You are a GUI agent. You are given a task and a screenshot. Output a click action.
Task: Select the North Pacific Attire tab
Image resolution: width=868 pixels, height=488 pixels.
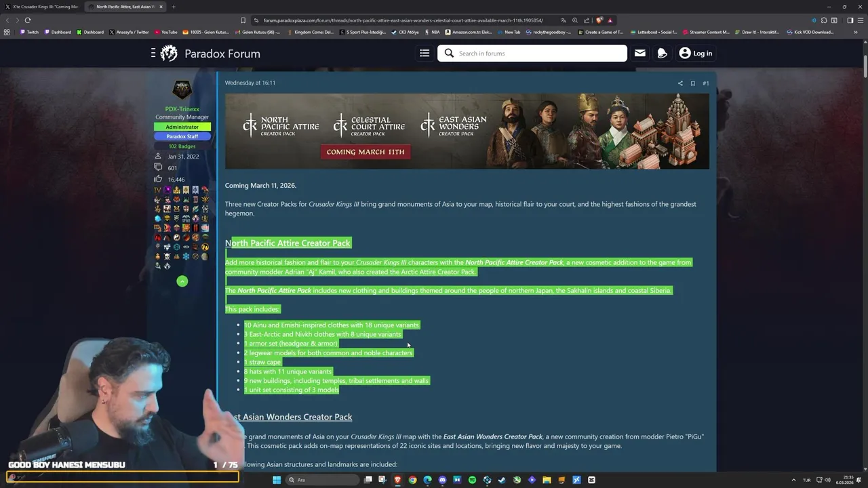(125, 7)
